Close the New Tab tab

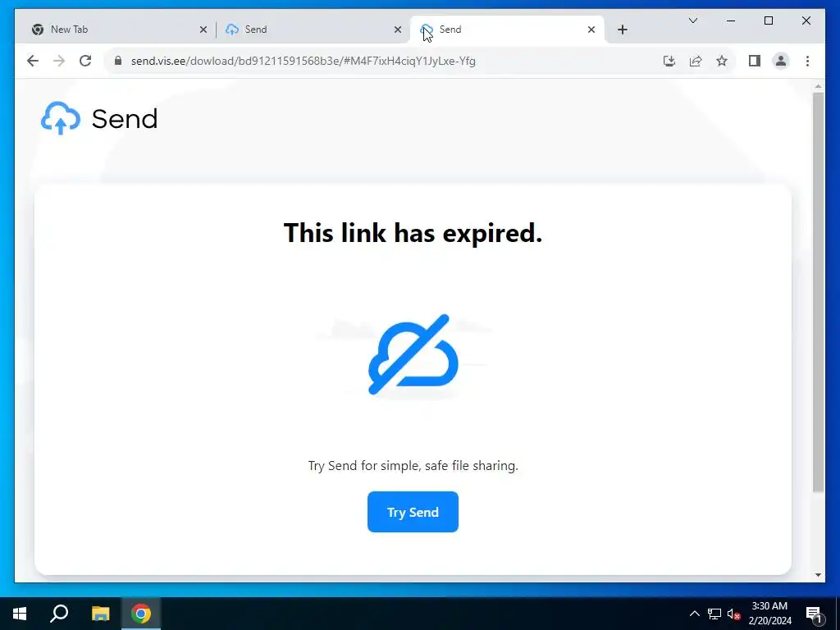coord(203,30)
